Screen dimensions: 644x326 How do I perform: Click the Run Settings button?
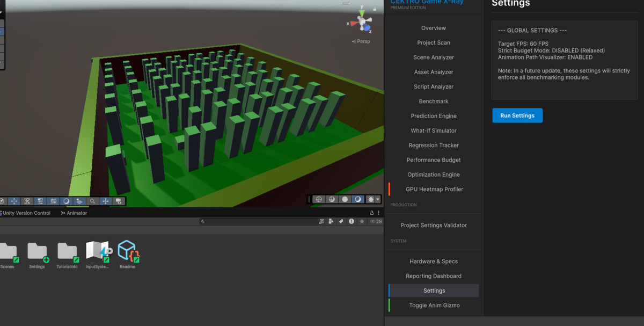(517, 115)
